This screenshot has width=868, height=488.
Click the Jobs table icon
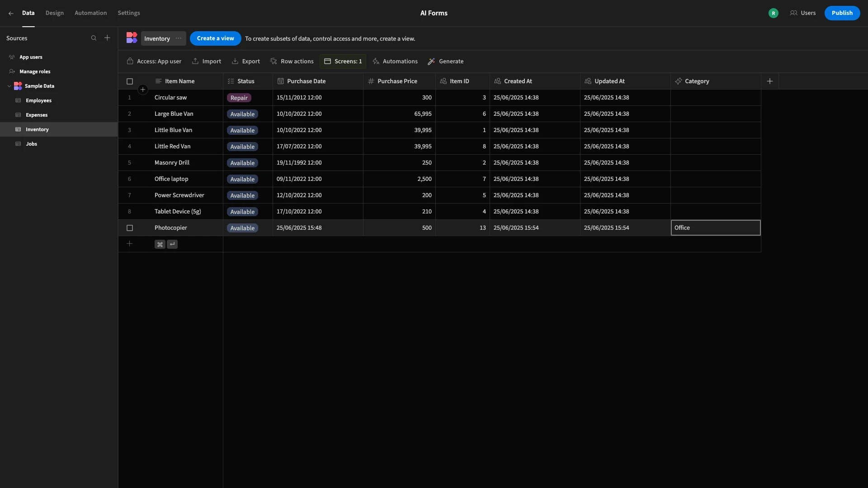(18, 144)
